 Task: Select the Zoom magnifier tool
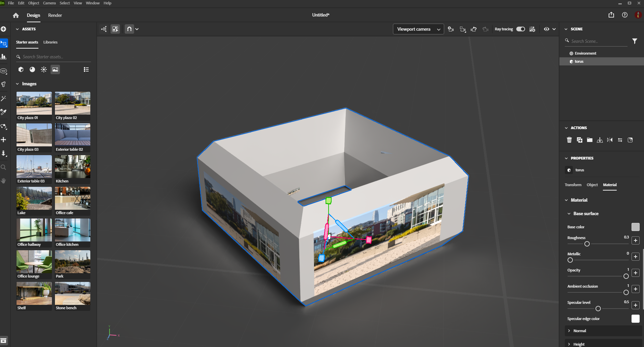tap(4, 167)
